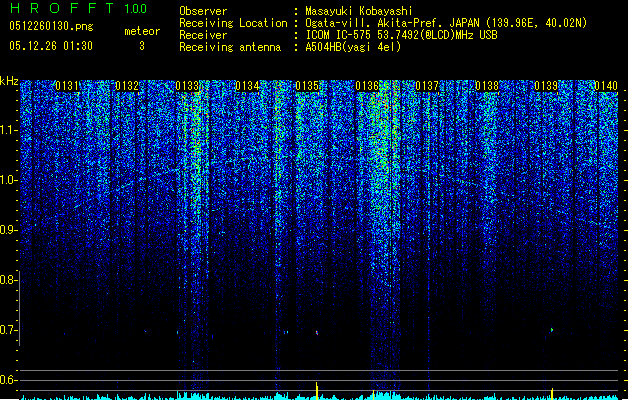Click the HROFFT title text

62,8
